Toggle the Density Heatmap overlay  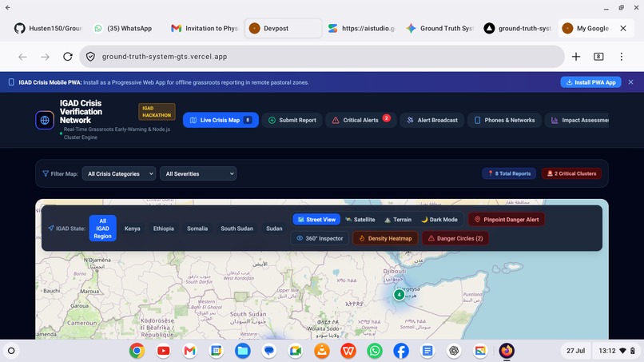point(385,238)
